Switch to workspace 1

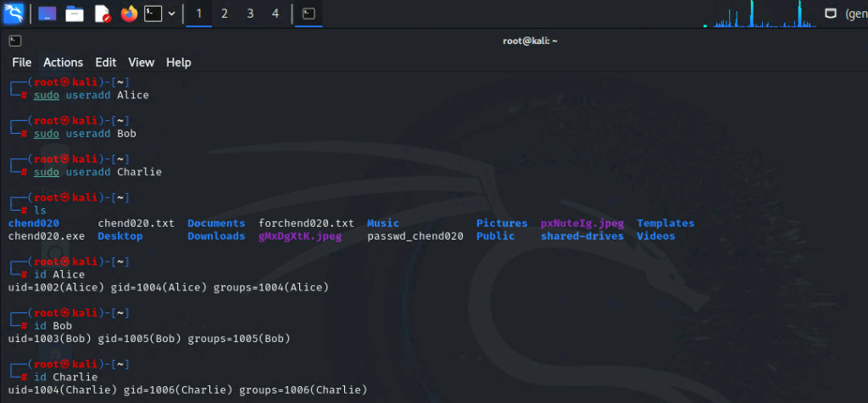[x=198, y=14]
